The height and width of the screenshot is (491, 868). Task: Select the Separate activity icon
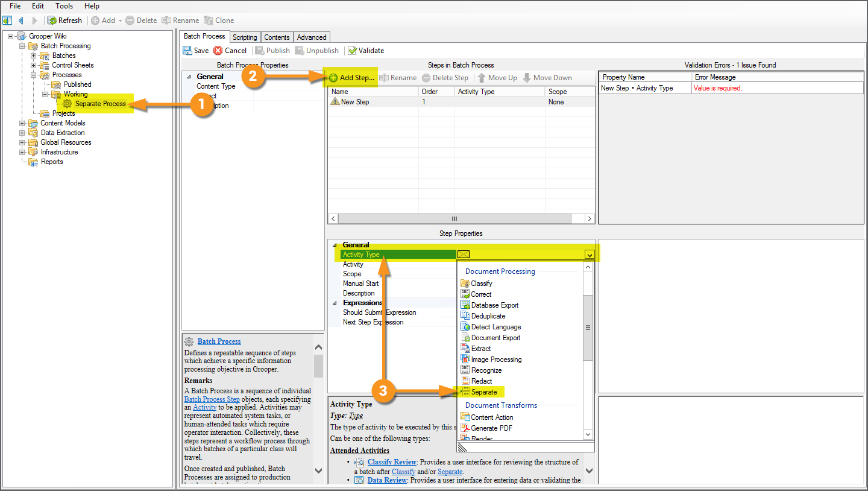point(465,392)
